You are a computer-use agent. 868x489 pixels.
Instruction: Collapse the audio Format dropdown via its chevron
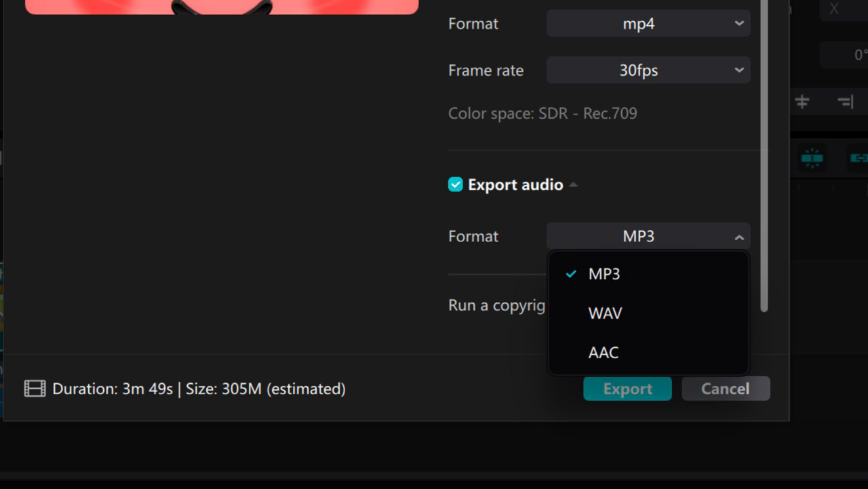(738, 236)
